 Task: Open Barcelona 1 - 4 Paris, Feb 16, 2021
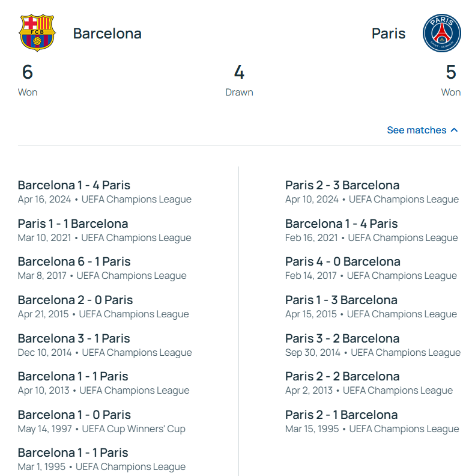pyautogui.click(x=341, y=224)
